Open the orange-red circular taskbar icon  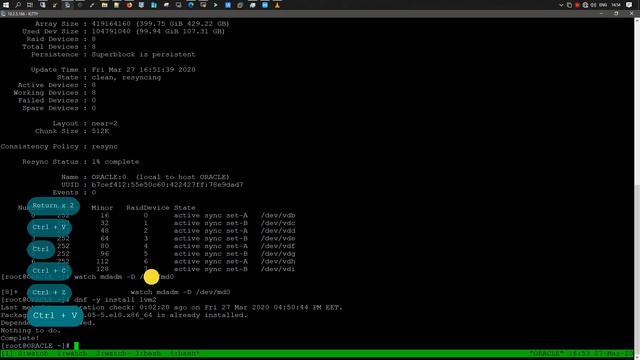click(x=129, y=5)
